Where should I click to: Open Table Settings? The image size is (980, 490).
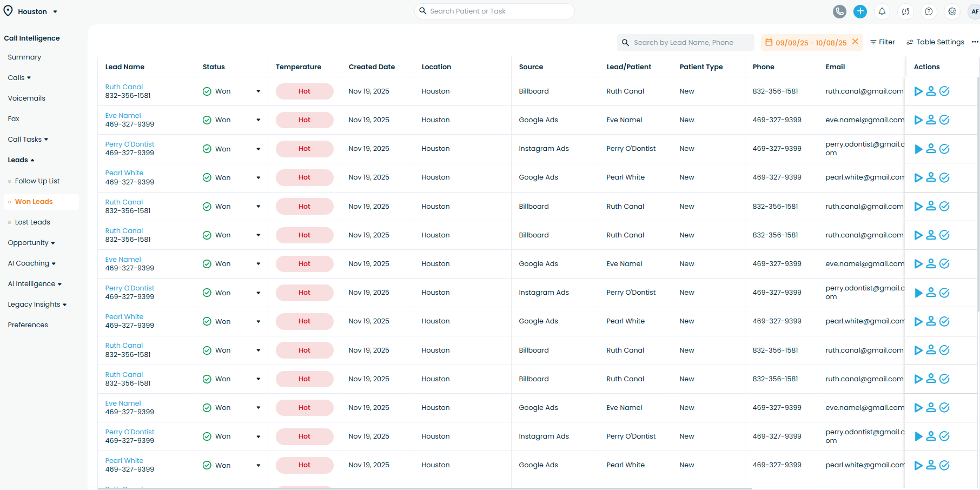935,42
